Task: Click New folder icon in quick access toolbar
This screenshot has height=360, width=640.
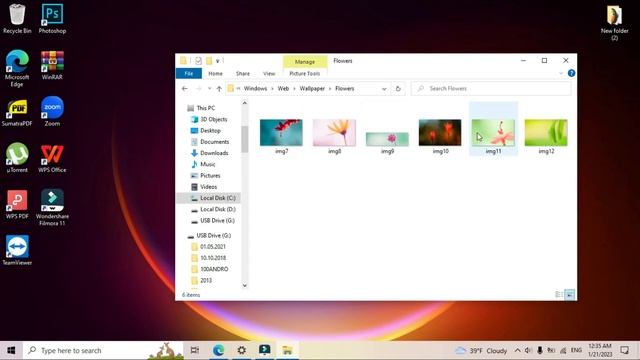Action: pyautogui.click(x=209, y=61)
